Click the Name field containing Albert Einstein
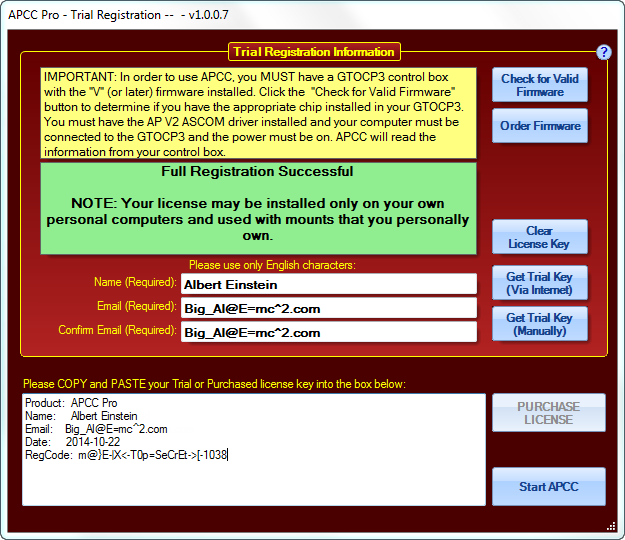This screenshot has height=540, width=625. click(x=329, y=284)
